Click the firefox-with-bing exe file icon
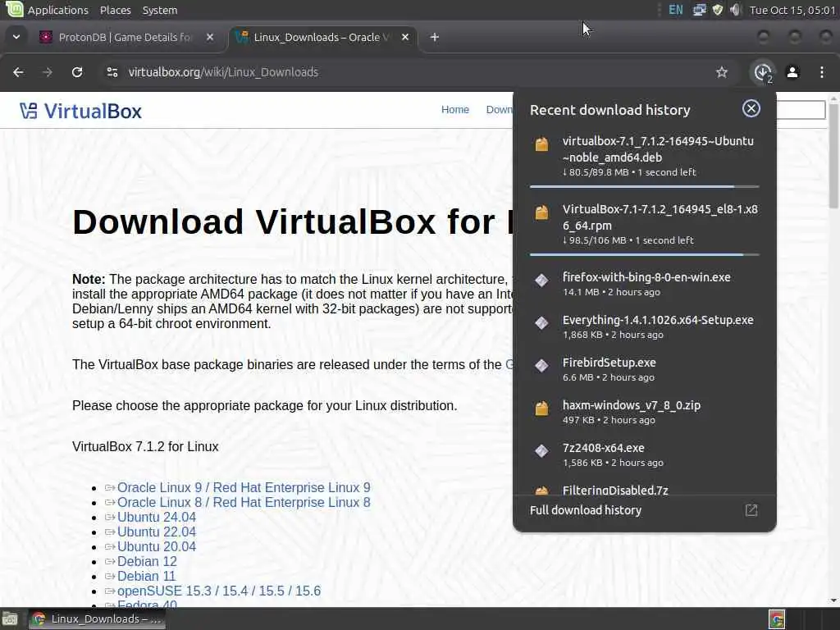Screen dimensions: 840x630 pos(541,281)
